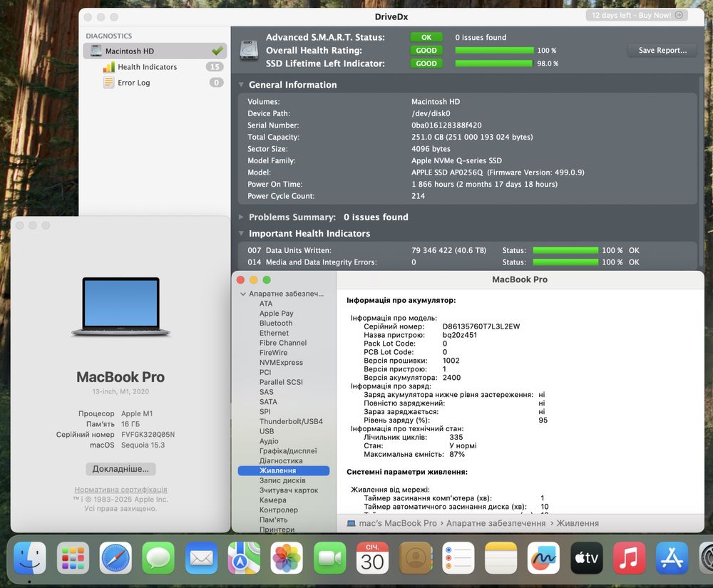Click Error Log document icon
713x588 pixels.
click(108, 82)
